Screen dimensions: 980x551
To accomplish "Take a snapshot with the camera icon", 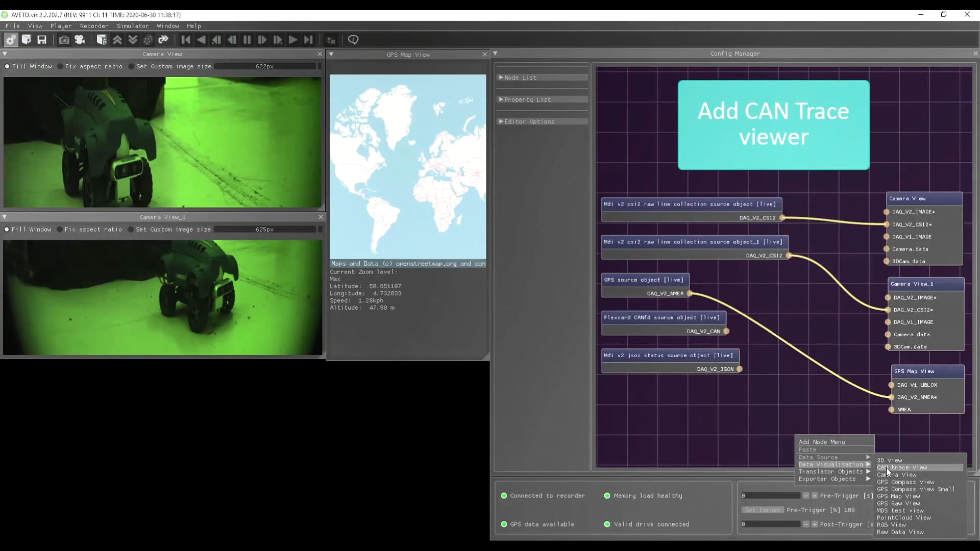I will [x=64, y=40].
